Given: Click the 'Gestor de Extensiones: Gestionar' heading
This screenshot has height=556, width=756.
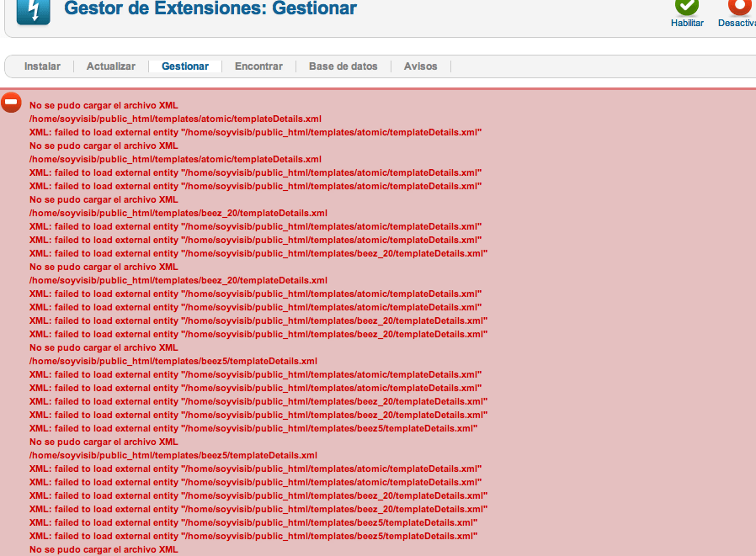Looking at the screenshot, I should [x=210, y=8].
